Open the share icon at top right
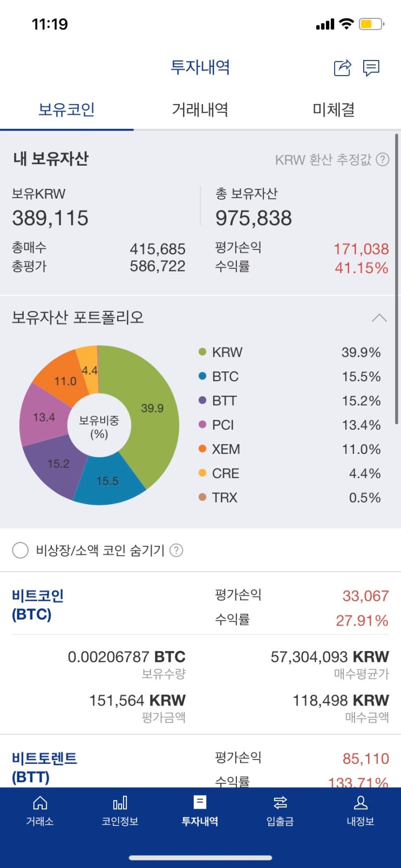Image resolution: width=401 pixels, height=868 pixels. (x=342, y=68)
